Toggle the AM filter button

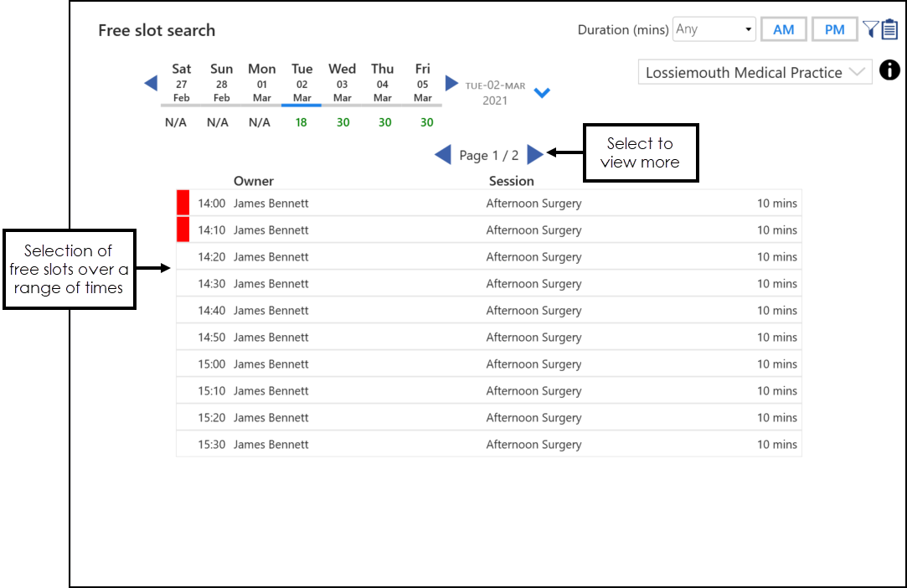[783, 29]
